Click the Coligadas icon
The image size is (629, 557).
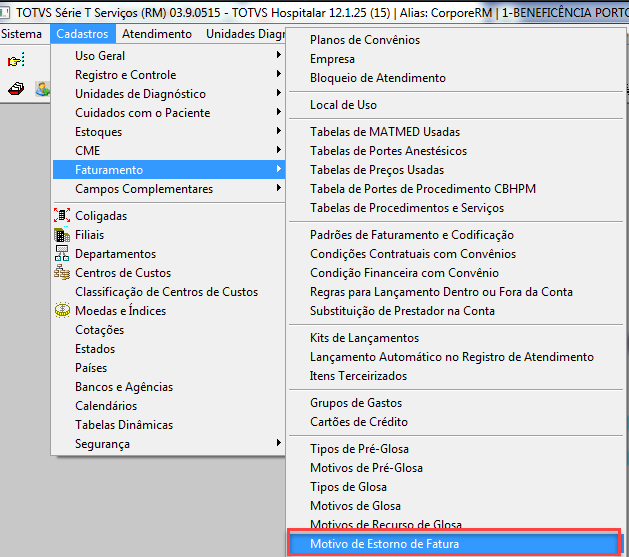point(62,216)
